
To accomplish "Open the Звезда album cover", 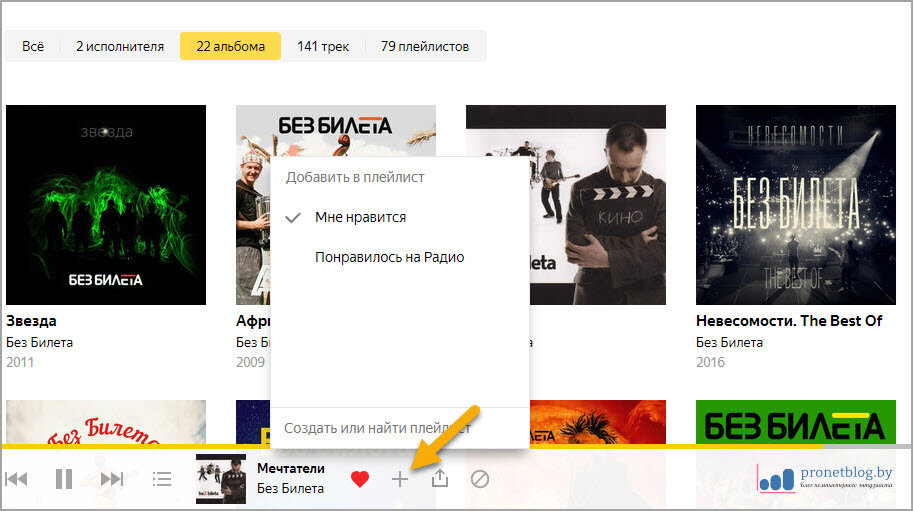I will pyautogui.click(x=106, y=205).
